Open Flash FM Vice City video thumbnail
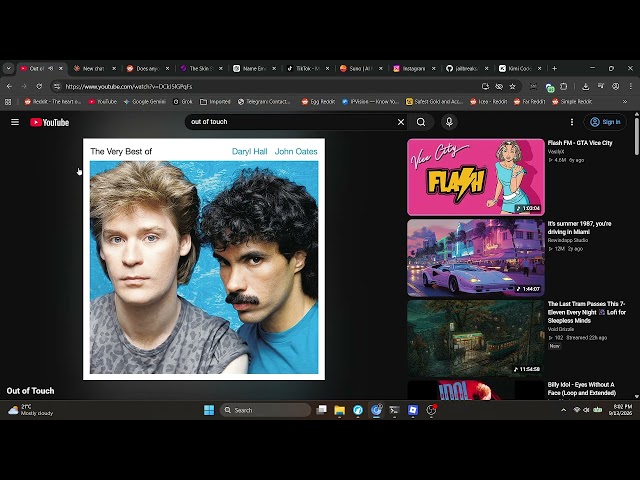Screen dimensions: 640x480 476,177
